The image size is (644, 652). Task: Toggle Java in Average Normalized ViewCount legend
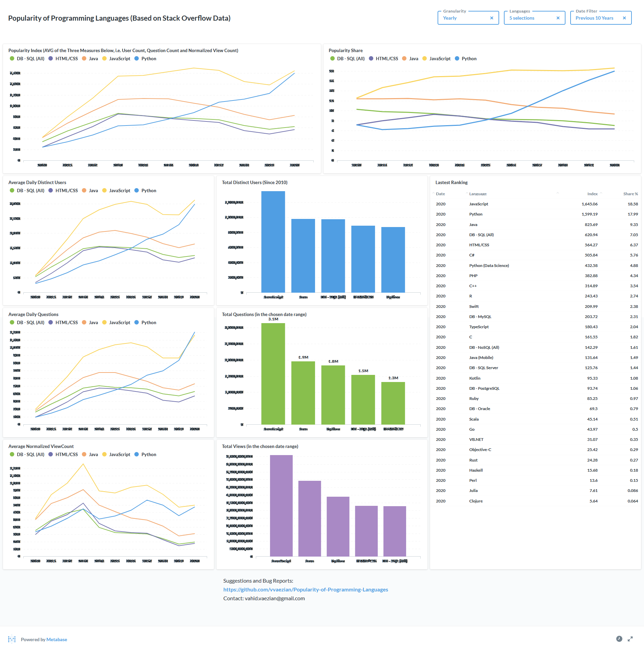pyautogui.click(x=90, y=454)
